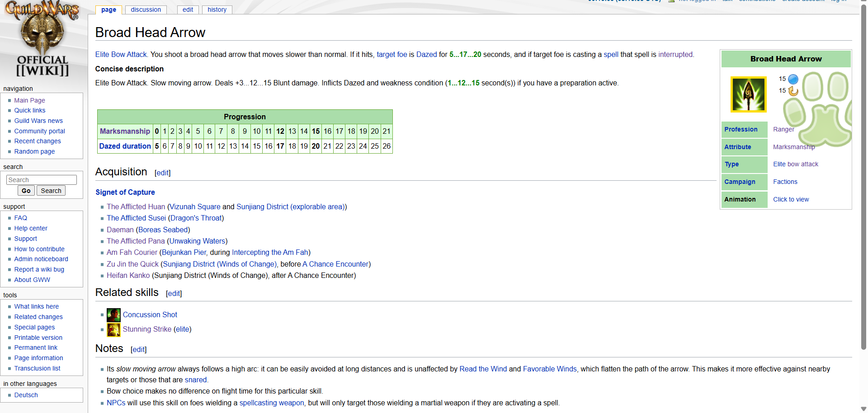The height and width of the screenshot is (413, 868).
Task: Open the edit tab
Action: 188,9
